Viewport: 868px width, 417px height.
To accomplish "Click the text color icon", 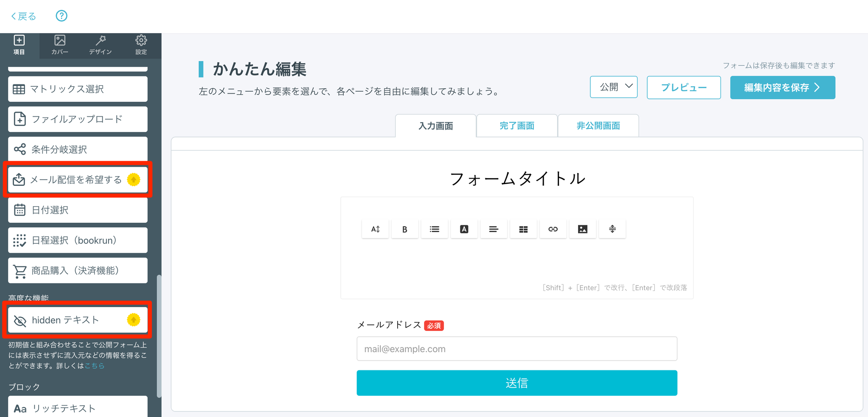I will point(464,229).
